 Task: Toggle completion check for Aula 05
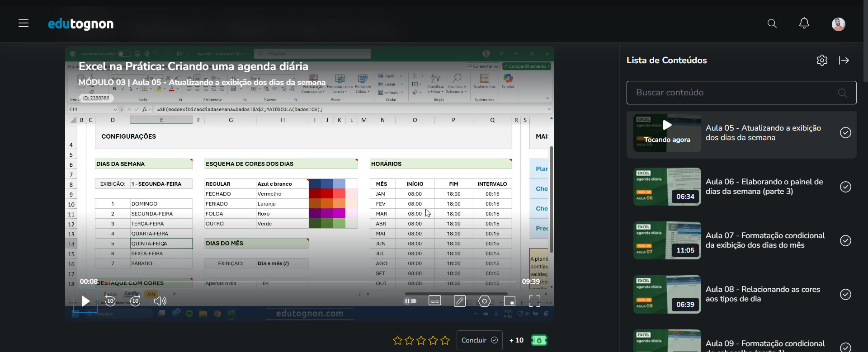(845, 132)
